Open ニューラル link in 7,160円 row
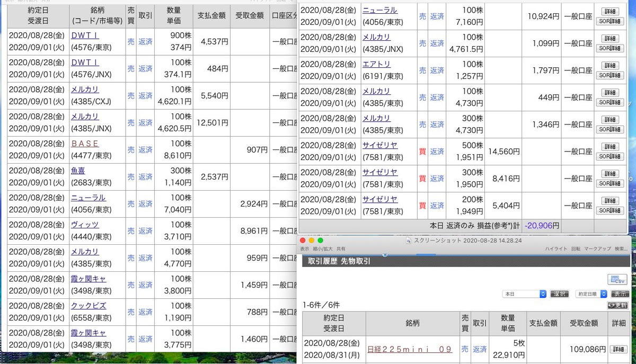Image resolution: width=636 pixels, height=364 pixels. tap(379, 10)
